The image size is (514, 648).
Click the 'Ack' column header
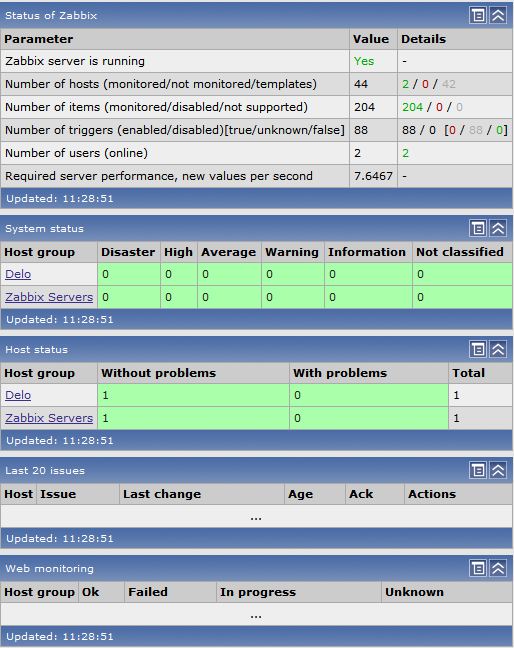[x=361, y=494]
